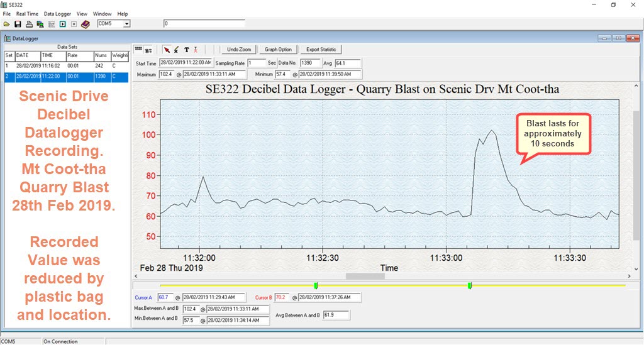
Task: Select data set row 1 at 11:16:02
Action: point(66,65)
